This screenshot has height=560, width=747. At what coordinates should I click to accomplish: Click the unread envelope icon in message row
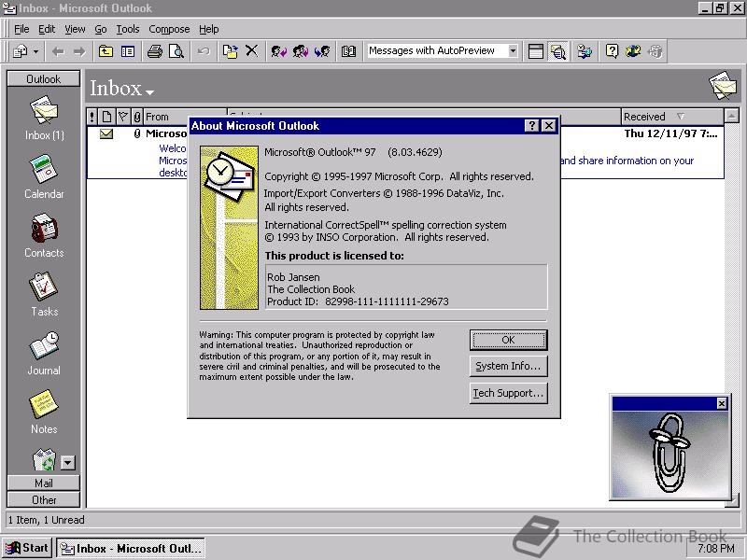click(106, 133)
